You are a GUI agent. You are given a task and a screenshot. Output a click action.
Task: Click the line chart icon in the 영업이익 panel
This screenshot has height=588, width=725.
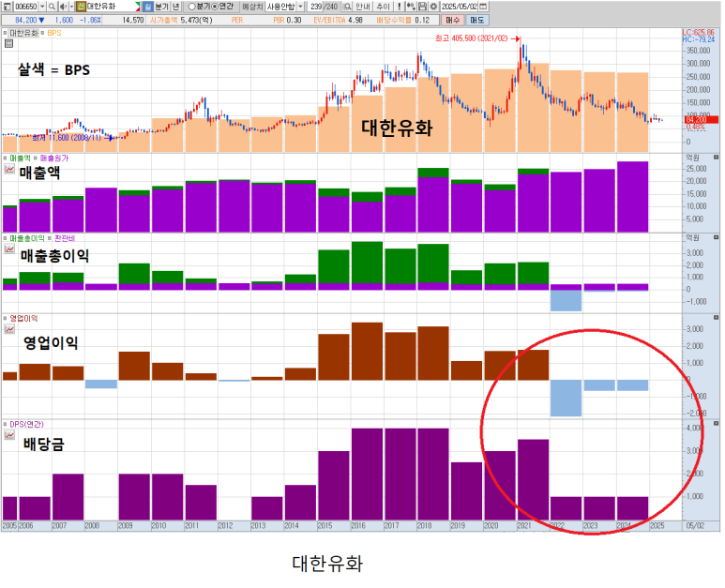point(9,329)
